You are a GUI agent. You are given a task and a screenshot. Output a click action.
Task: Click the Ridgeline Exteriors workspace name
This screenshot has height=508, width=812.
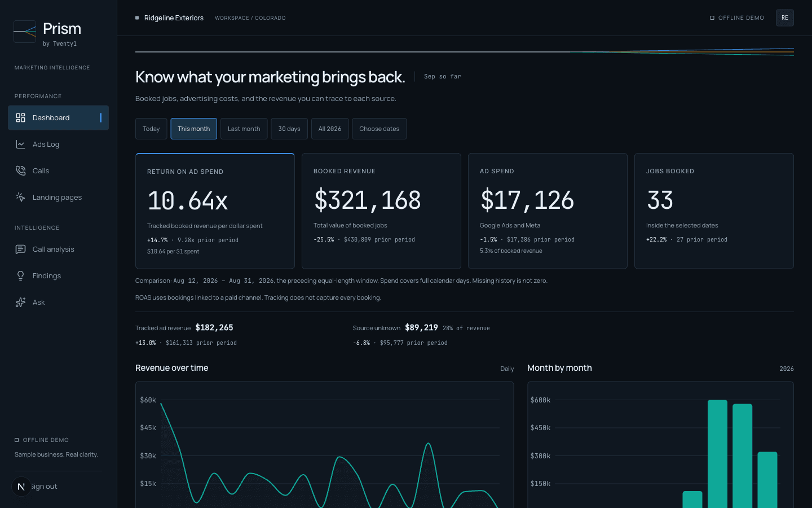(174, 17)
